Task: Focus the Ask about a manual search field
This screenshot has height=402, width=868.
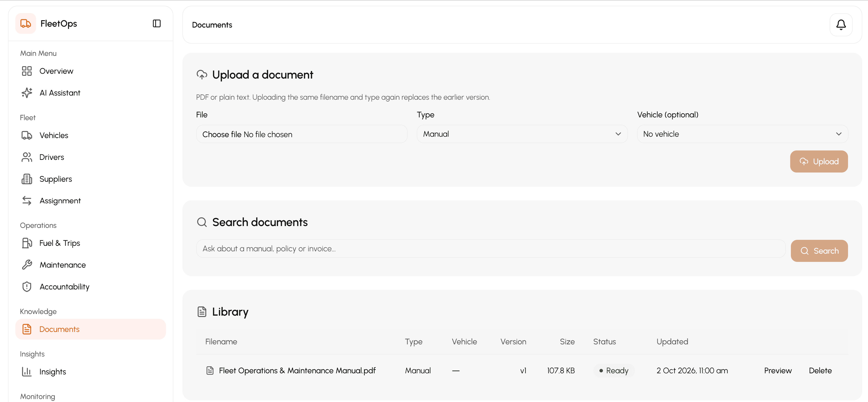Action: pos(491,249)
